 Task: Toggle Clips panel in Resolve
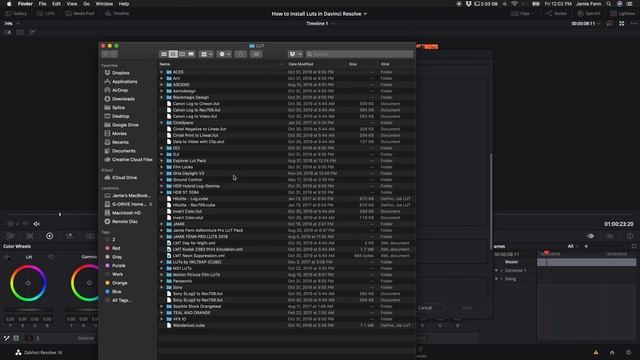pos(520,13)
